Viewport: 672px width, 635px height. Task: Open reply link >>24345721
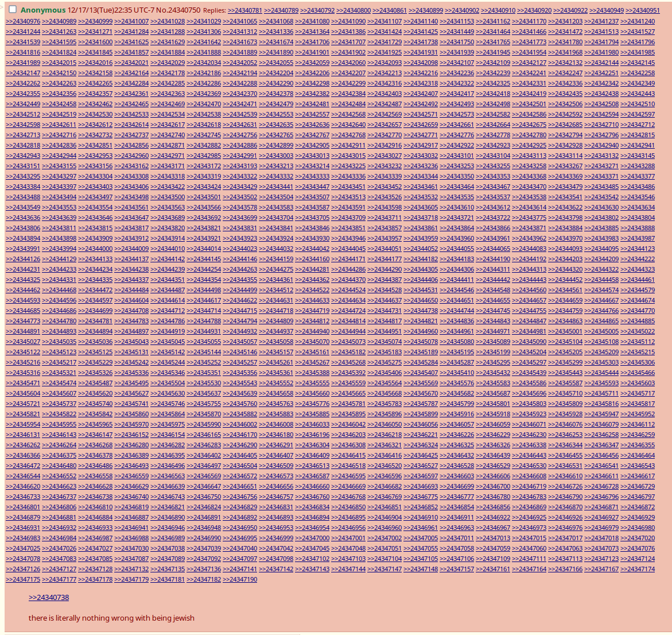[x=23, y=404]
